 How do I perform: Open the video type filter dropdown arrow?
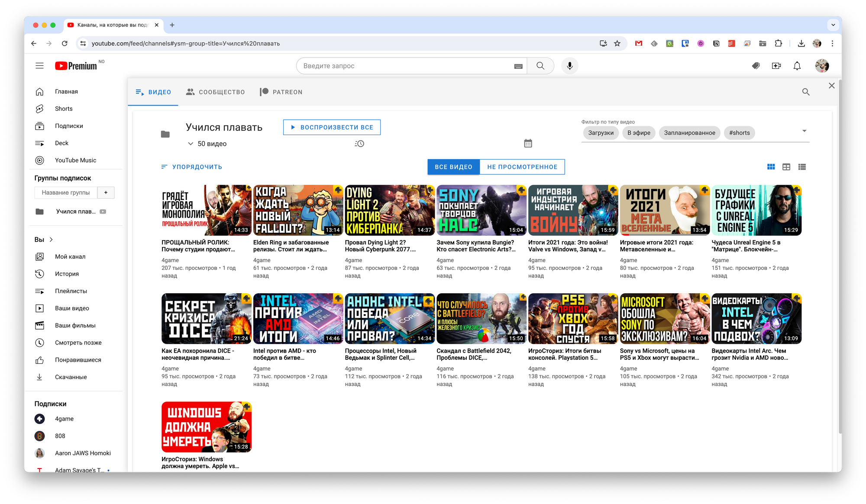(804, 131)
